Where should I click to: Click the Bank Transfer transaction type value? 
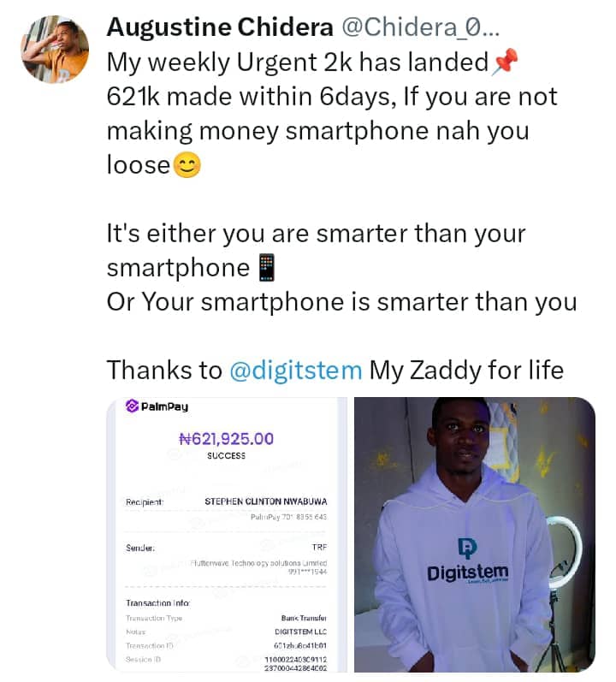coord(304,618)
